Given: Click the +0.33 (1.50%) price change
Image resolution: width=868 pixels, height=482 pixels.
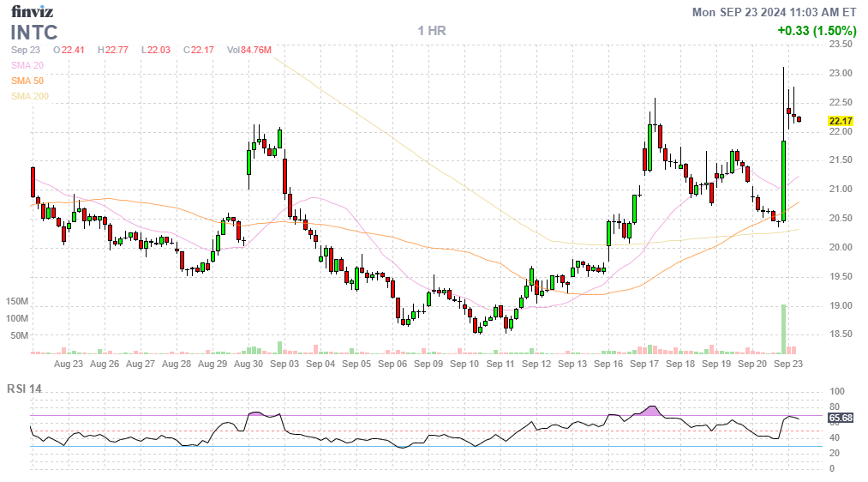Looking at the screenshot, I should (816, 31).
